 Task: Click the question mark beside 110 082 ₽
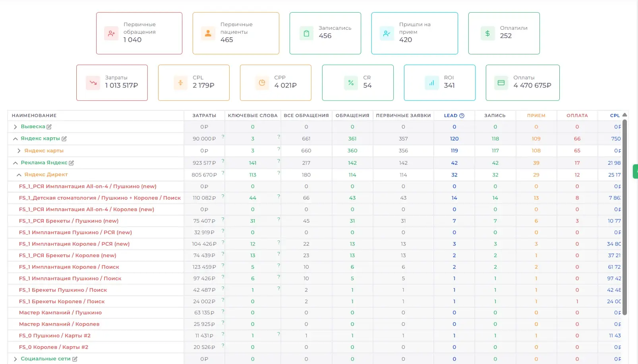223,196
